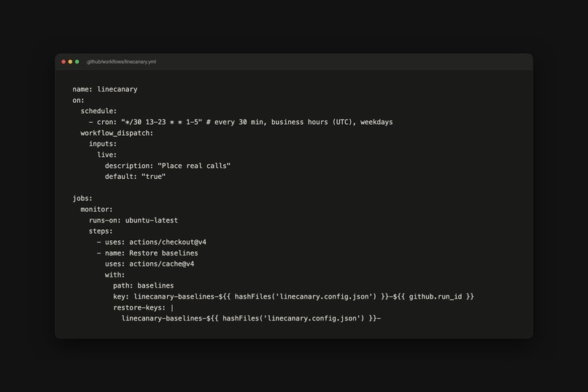Click the line 'name: linecanary'

point(105,89)
